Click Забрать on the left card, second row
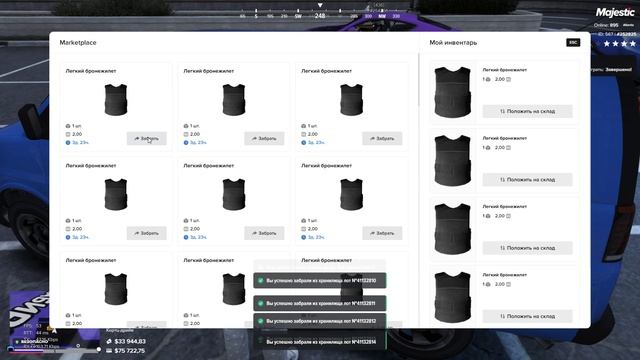 (147, 233)
